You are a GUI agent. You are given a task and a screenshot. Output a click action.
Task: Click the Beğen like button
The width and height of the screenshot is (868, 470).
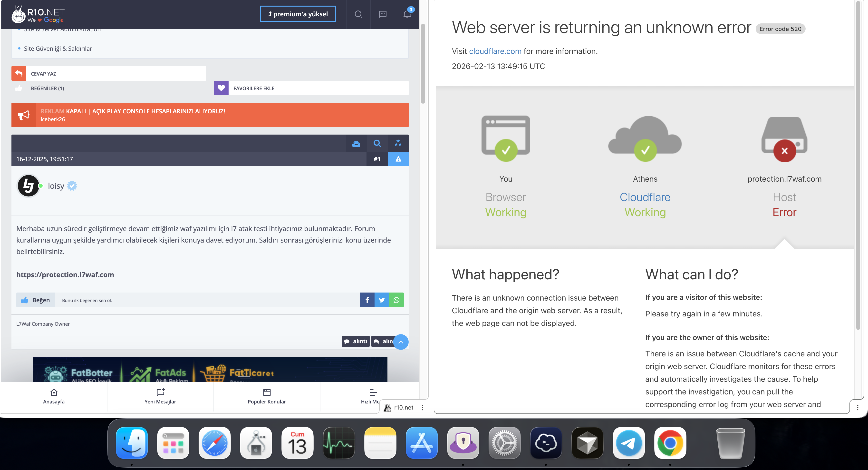[x=35, y=300]
